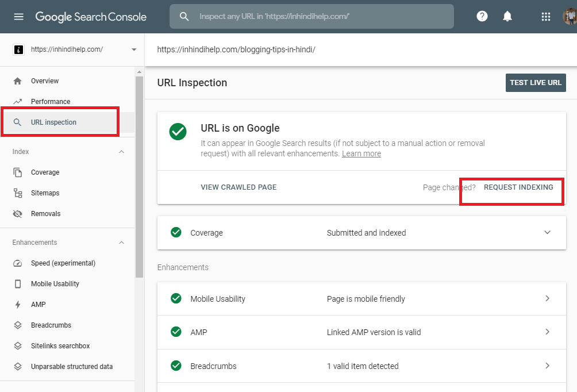Click the AMP lightning bolt icon

(18, 305)
